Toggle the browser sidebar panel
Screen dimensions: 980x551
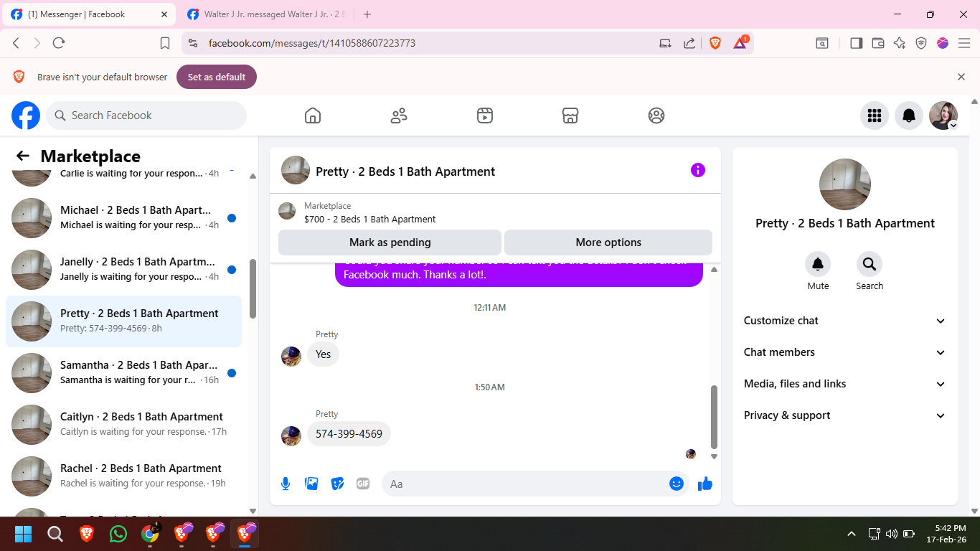pyautogui.click(x=856, y=43)
